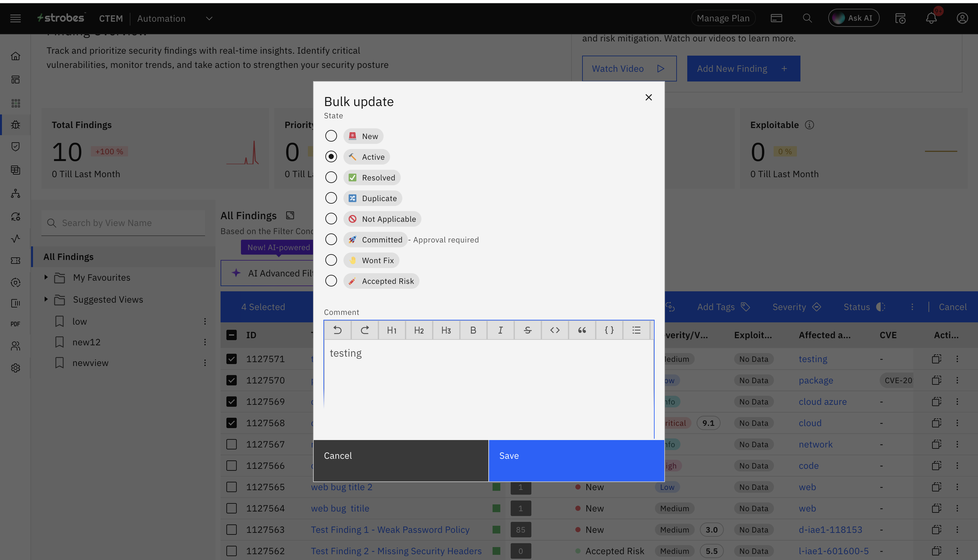This screenshot has width=978, height=560.
Task: Choose the Accepted Risk state option
Action: pos(331,281)
